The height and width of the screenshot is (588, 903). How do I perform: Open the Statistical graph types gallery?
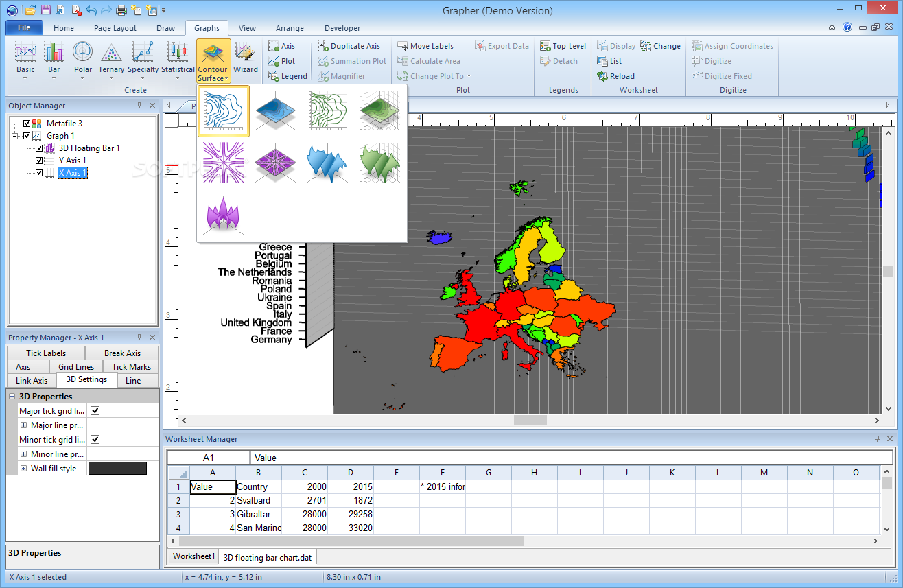point(178,60)
